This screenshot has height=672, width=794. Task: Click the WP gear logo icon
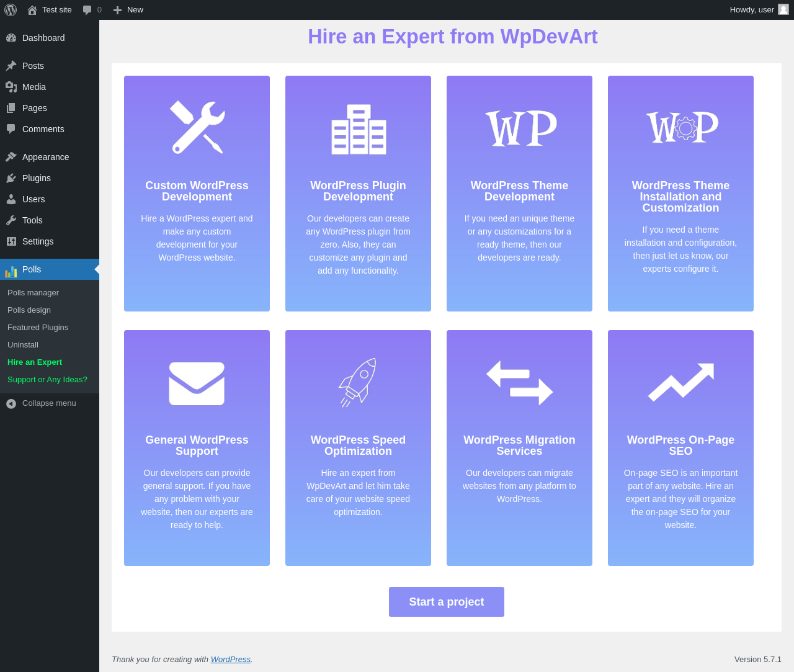click(681, 128)
